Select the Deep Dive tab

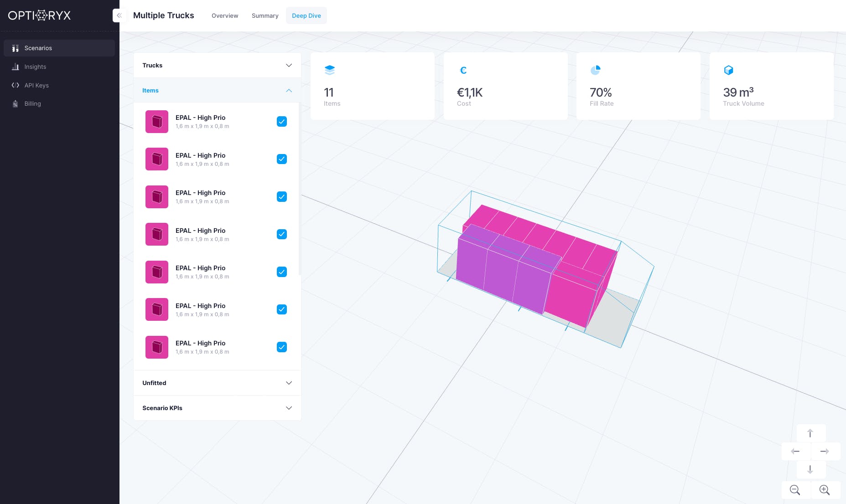[x=306, y=15]
